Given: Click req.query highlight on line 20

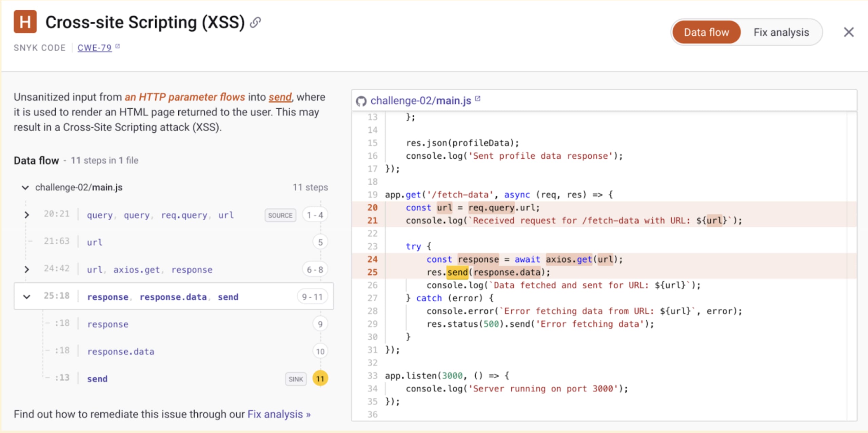Looking at the screenshot, I should coord(492,207).
